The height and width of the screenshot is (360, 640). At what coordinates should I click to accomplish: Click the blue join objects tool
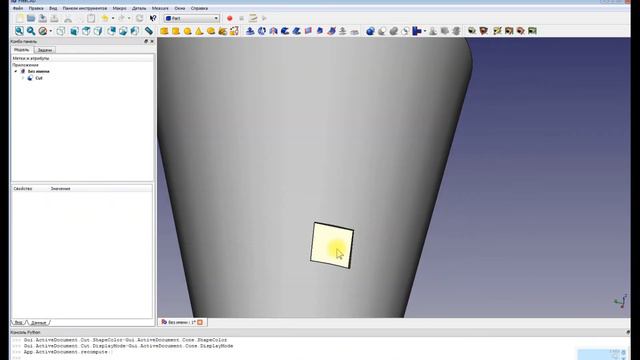tap(416, 31)
